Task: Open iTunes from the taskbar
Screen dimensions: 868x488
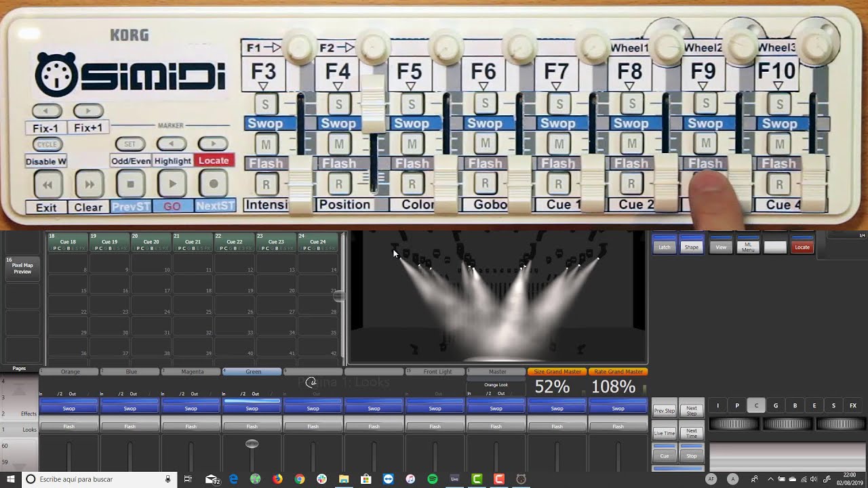Action: point(410,479)
